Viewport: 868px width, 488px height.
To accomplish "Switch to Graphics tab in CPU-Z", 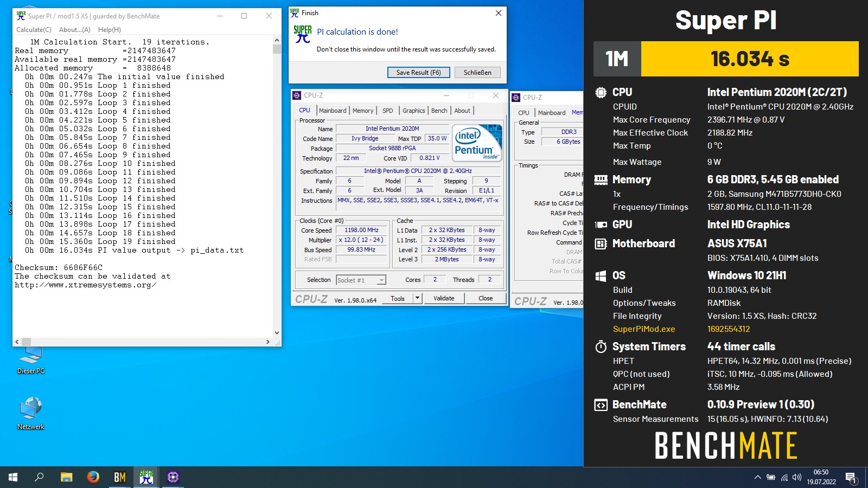I will click(414, 111).
